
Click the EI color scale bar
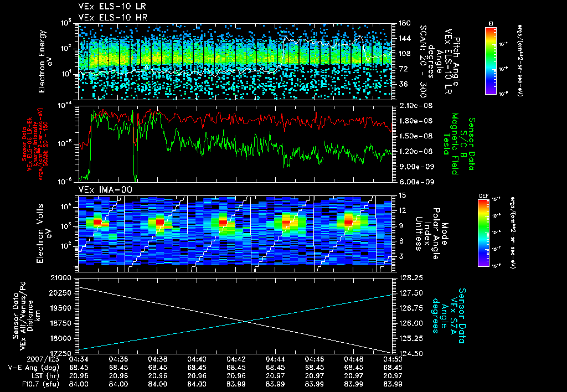pyautogui.click(x=491, y=60)
